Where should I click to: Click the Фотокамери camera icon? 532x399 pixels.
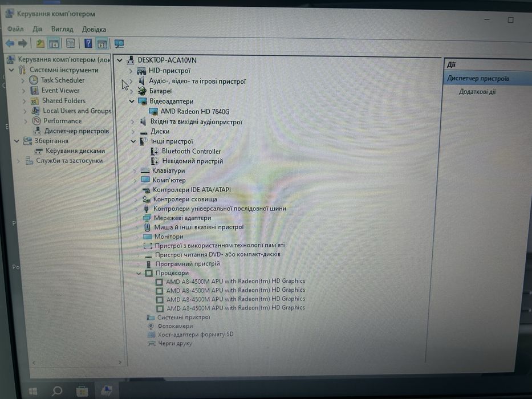(151, 326)
